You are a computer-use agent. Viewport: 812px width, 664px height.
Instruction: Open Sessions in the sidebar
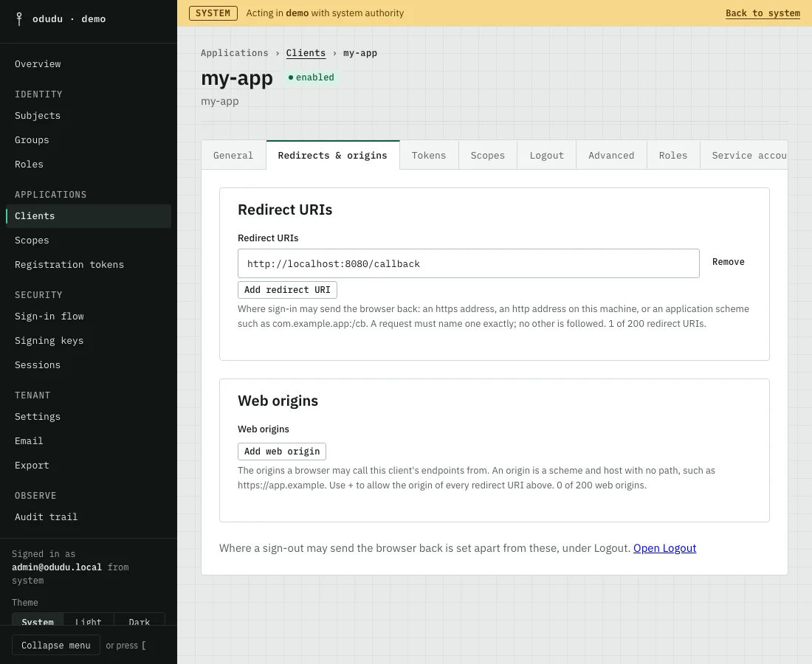[x=89, y=365]
